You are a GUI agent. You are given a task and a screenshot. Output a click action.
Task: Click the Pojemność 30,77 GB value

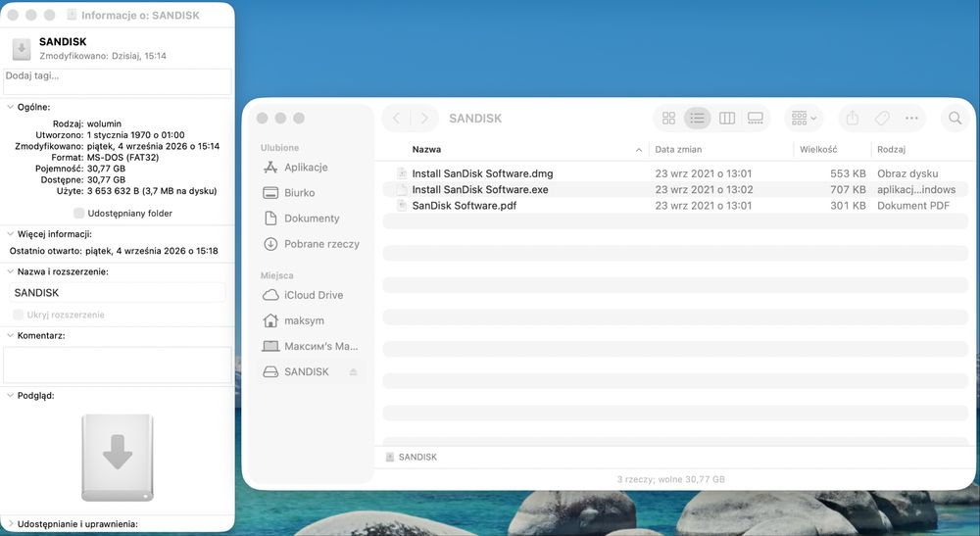pos(106,169)
